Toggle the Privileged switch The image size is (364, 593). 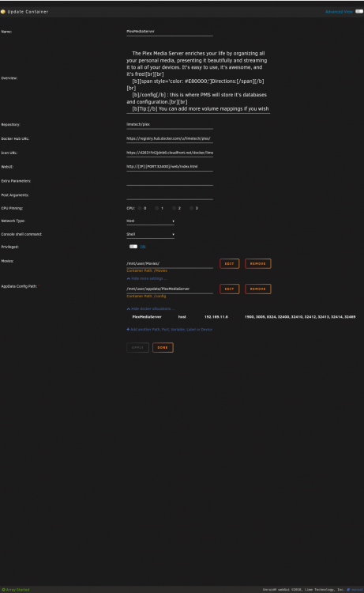[133, 247]
